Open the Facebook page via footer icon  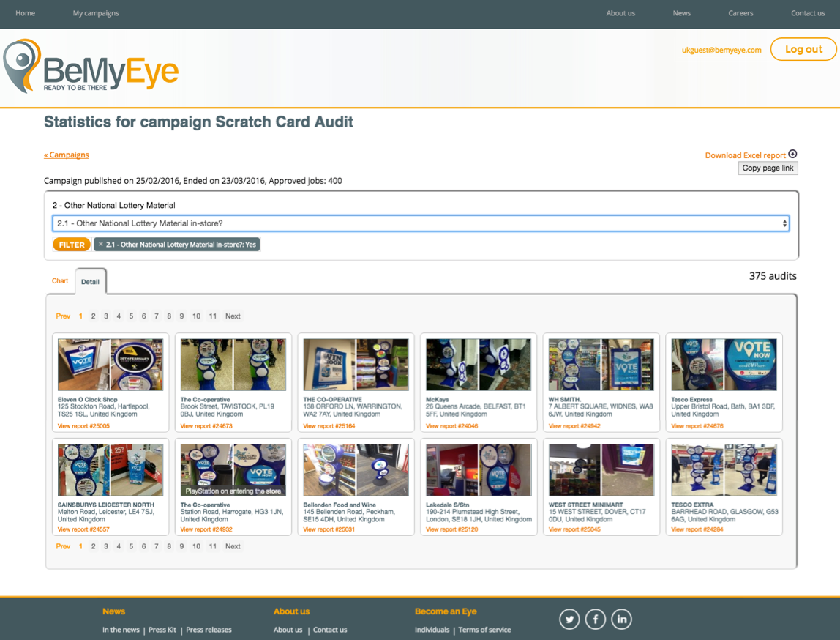596,619
